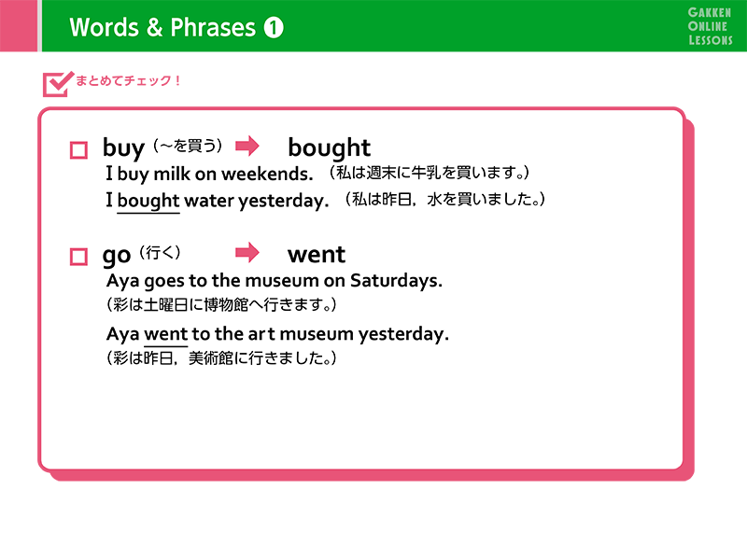Select sentence Aya goes to the museum
Viewport: 747px width, 560px height.
275,280
